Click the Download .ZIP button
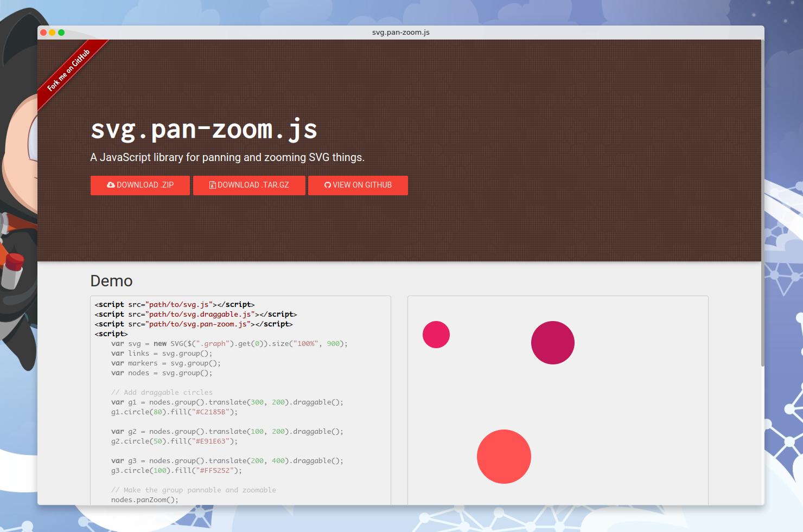The image size is (803, 532). tap(140, 185)
